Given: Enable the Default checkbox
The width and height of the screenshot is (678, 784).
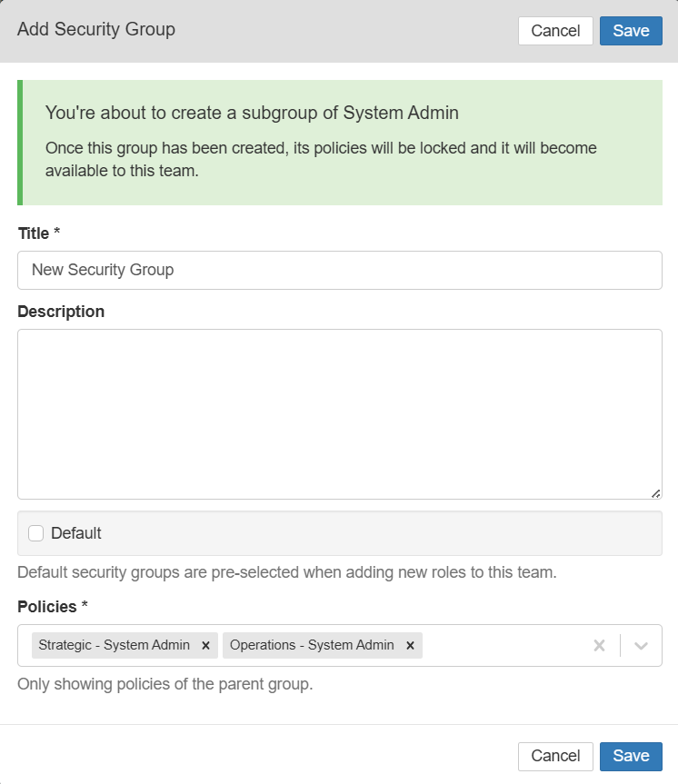Looking at the screenshot, I should click(35, 533).
